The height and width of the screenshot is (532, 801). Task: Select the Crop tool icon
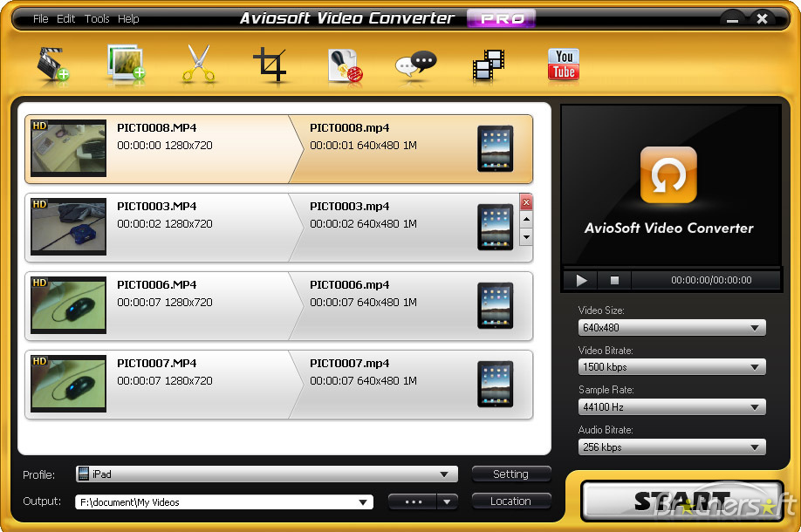click(270, 65)
